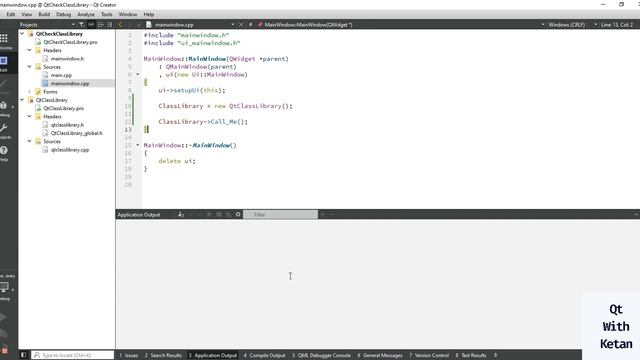Viewport: 640px width, 360px height.
Task: Select QtClassLibrary_global.h file
Action: 77,133
